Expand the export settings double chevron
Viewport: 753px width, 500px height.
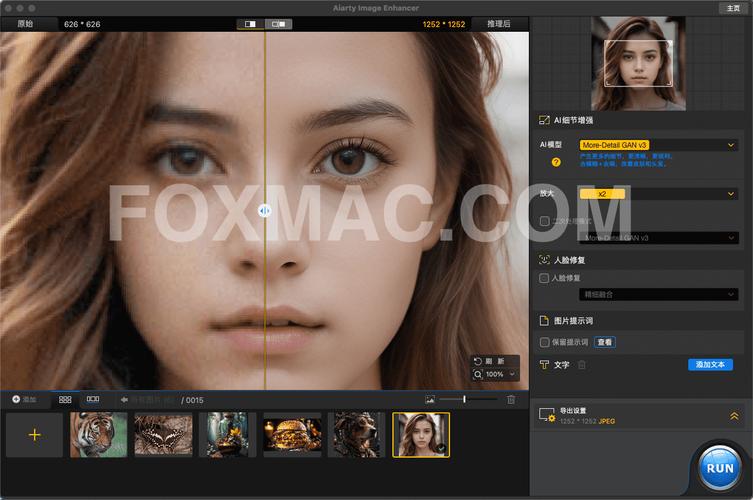coord(734,416)
